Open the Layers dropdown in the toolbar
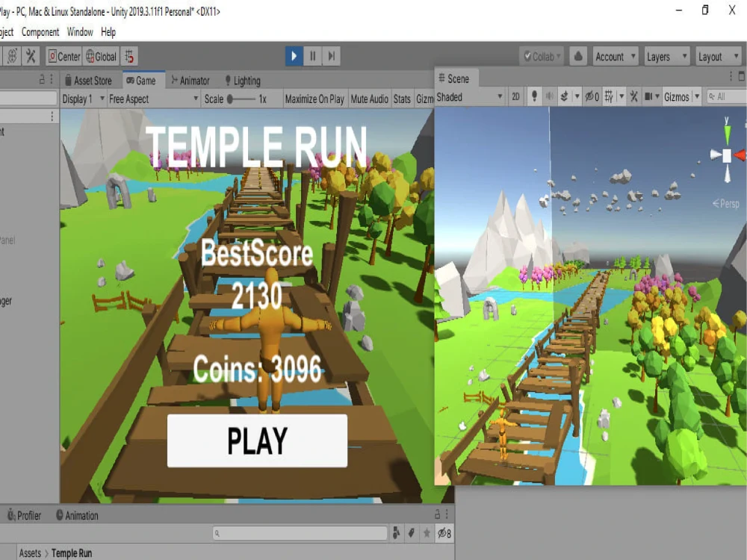The height and width of the screenshot is (560, 747). pos(666,55)
